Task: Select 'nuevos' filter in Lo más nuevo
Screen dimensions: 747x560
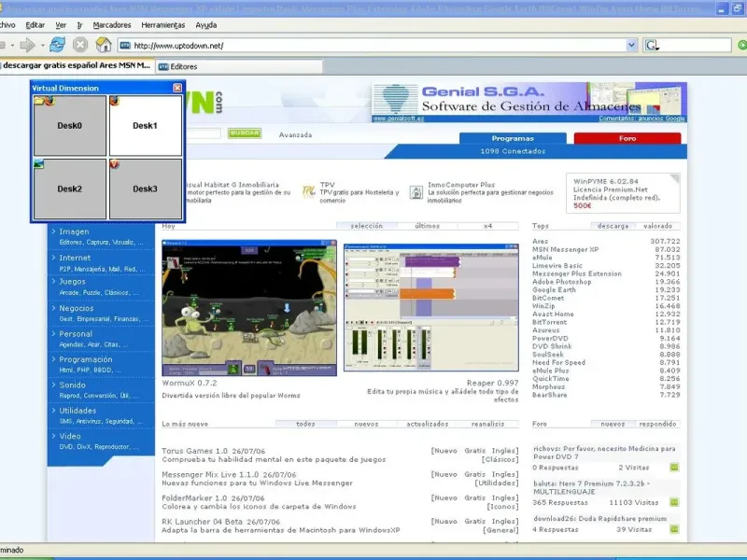Action: pos(366,424)
